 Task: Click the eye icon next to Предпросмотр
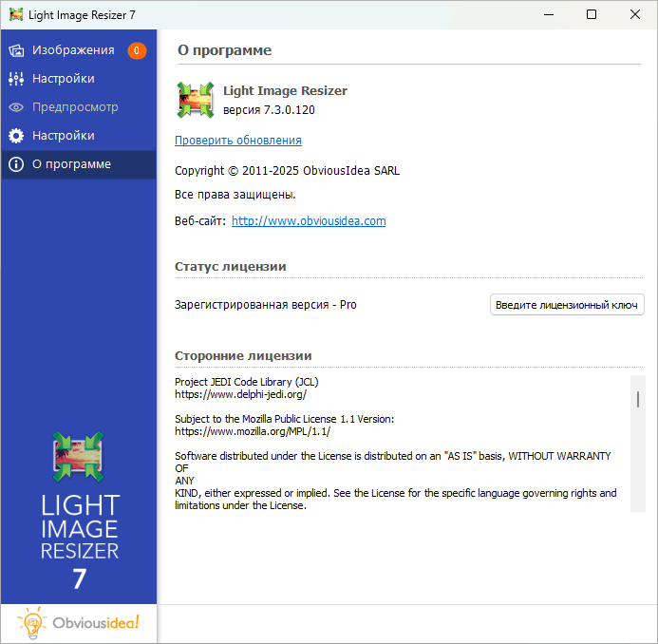(16, 107)
